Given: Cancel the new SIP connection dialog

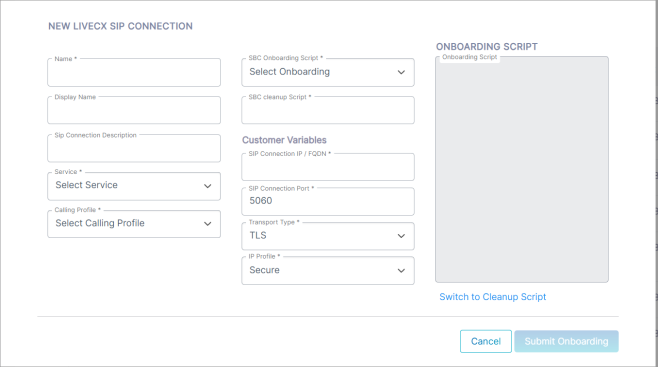Looking at the screenshot, I should click(486, 341).
